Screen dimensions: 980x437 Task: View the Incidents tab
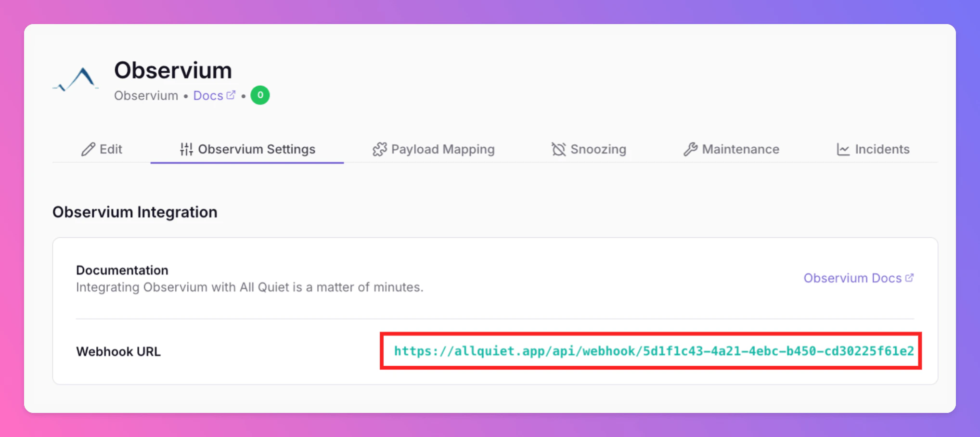tap(873, 149)
